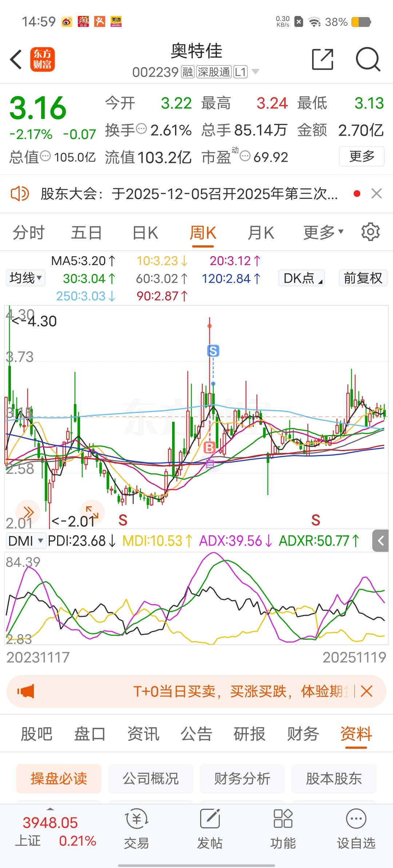Open the 公告 tab
Image resolution: width=393 pixels, height=868 pixels.
tap(196, 734)
